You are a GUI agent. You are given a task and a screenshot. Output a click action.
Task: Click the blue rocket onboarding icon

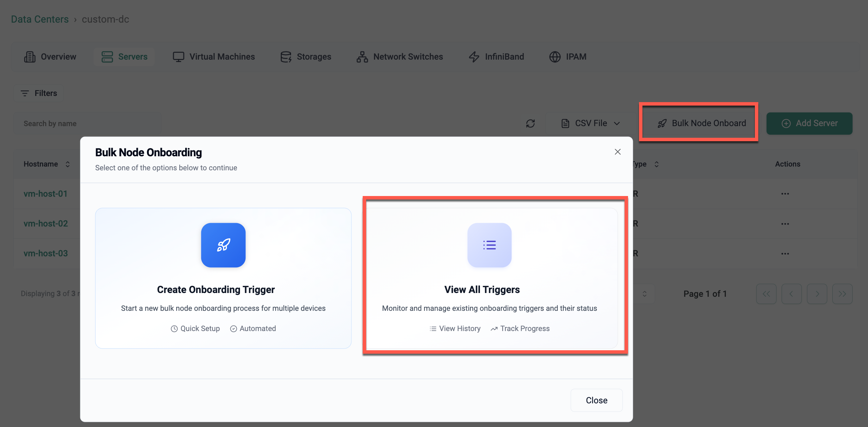point(223,245)
